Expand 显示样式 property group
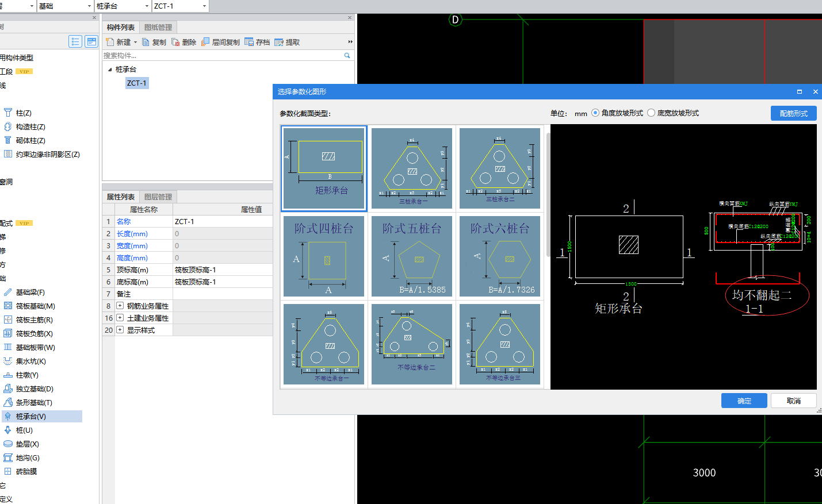 click(x=120, y=330)
